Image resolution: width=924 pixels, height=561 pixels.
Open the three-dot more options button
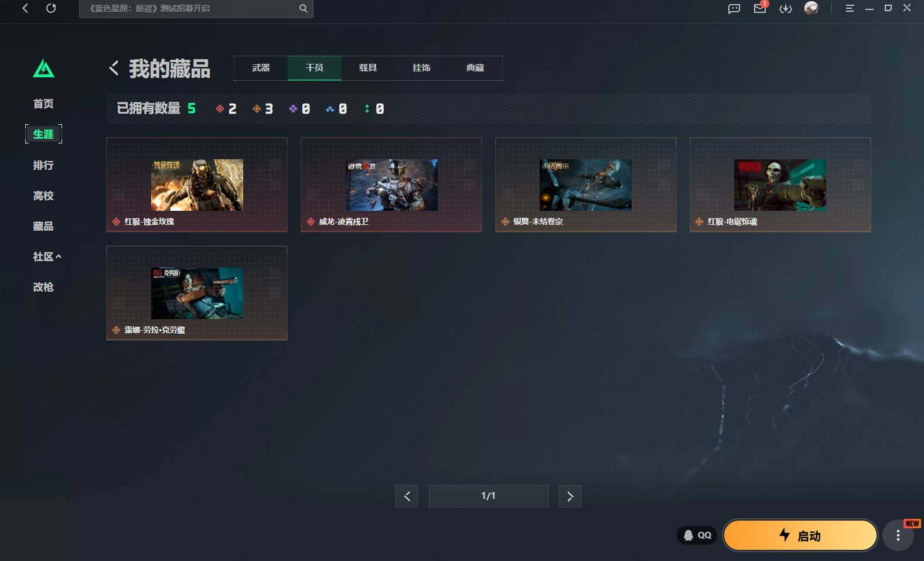[898, 535]
